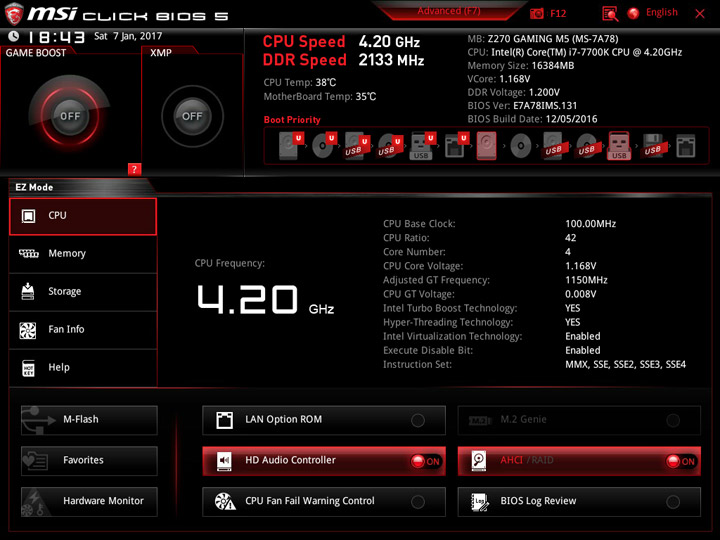Image resolution: width=720 pixels, height=540 pixels.
Task: Click the date Sat 7 Jan, 2017
Action: 128,36
